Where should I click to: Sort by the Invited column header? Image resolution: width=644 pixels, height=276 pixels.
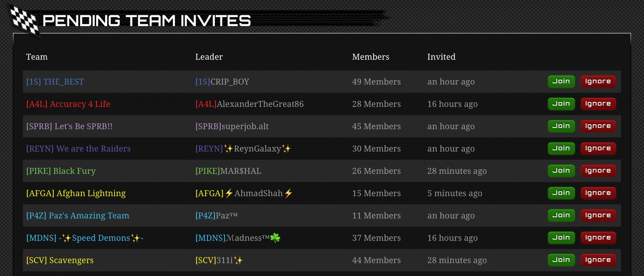point(441,57)
